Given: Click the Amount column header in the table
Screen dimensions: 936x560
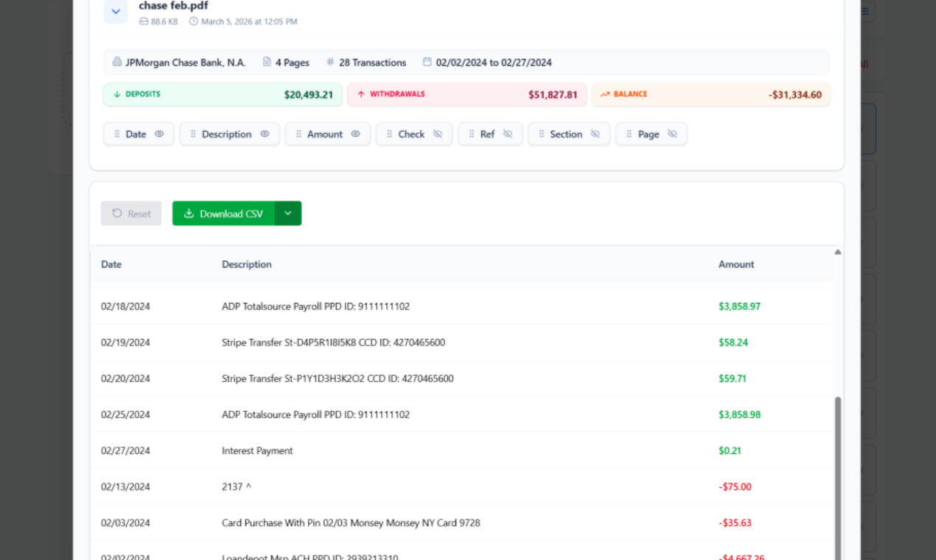Looking at the screenshot, I should click(736, 265).
